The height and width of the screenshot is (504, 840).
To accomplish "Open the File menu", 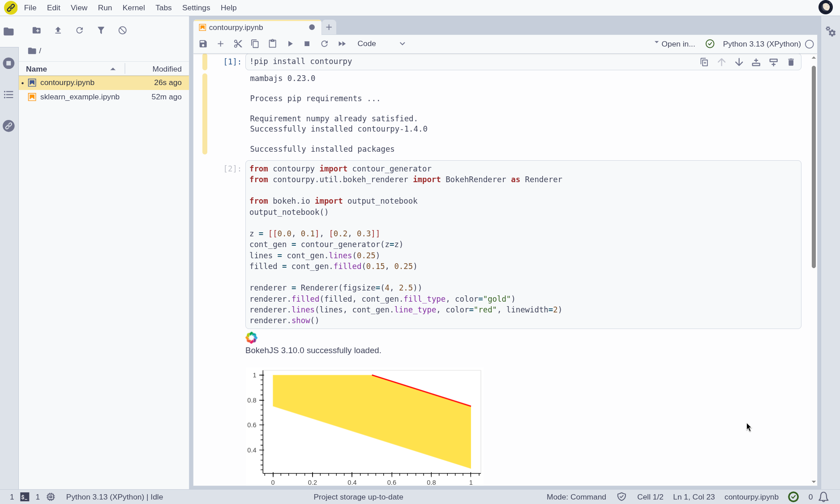I will (30, 8).
